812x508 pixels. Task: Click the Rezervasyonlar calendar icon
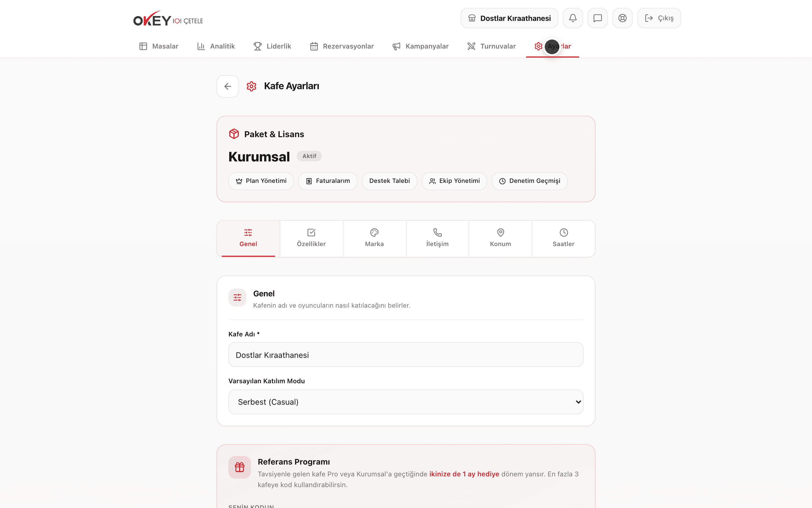pos(314,46)
